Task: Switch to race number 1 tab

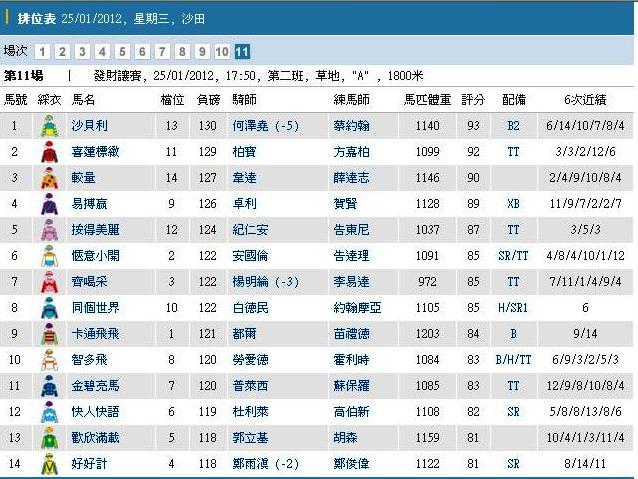Action: click(42, 52)
